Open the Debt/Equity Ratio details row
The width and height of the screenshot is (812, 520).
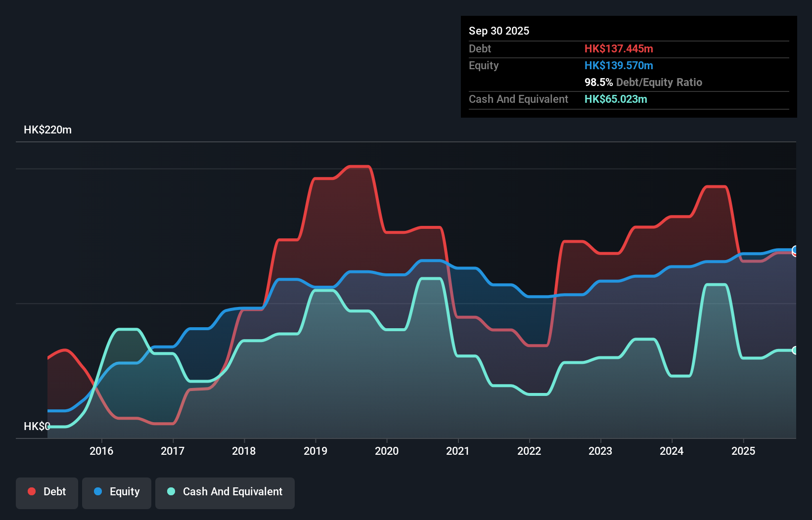tap(643, 82)
